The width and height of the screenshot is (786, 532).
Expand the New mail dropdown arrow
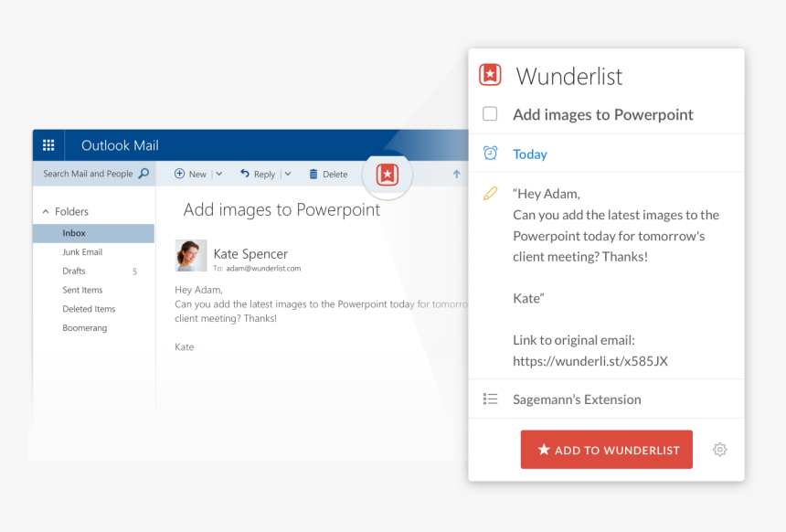coord(219,174)
